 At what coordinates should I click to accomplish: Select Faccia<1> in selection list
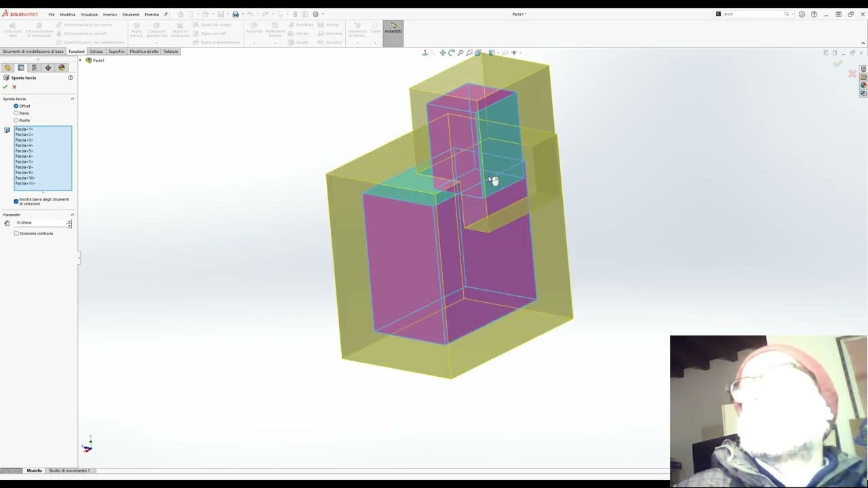(x=24, y=129)
